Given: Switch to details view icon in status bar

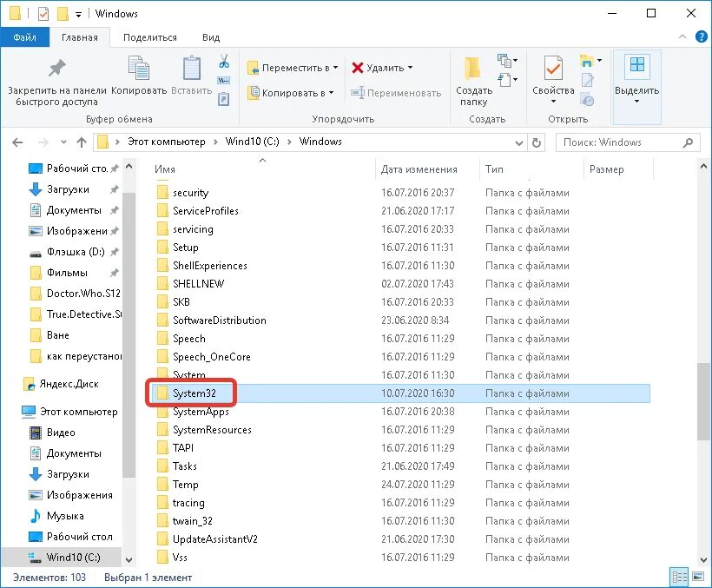Looking at the screenshot, I should click(679, 577).
